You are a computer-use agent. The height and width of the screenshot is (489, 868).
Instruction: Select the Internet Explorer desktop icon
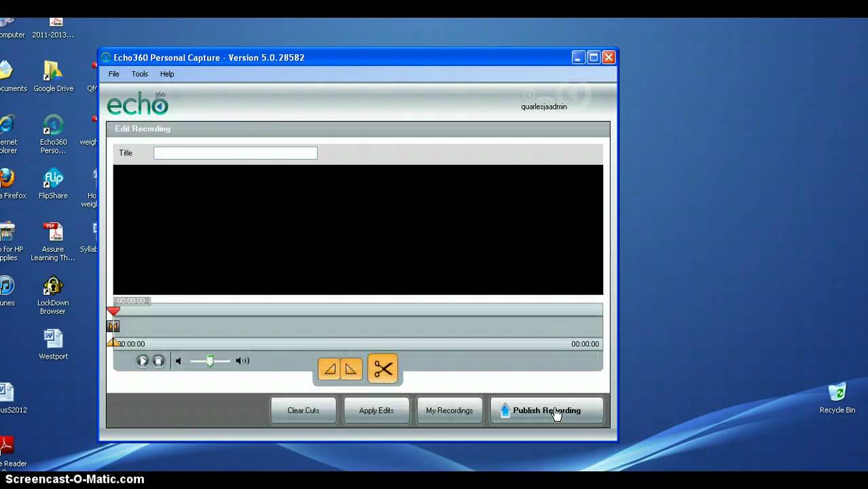tap(8, 134)
